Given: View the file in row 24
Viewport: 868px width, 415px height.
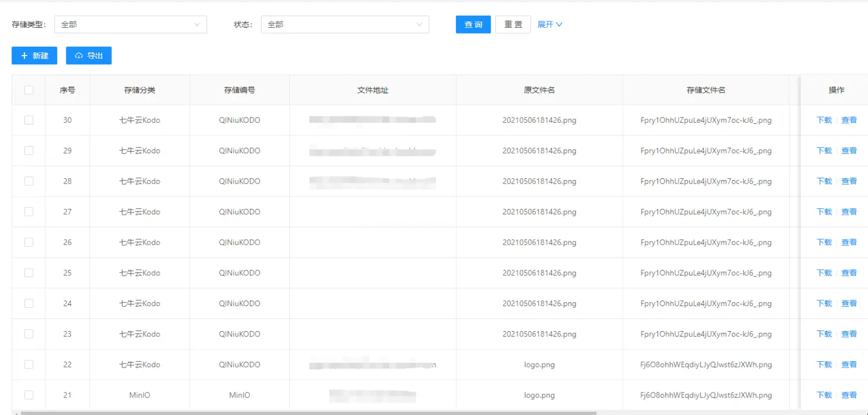Looking at the screenshot, I should (x=849, y=303).
